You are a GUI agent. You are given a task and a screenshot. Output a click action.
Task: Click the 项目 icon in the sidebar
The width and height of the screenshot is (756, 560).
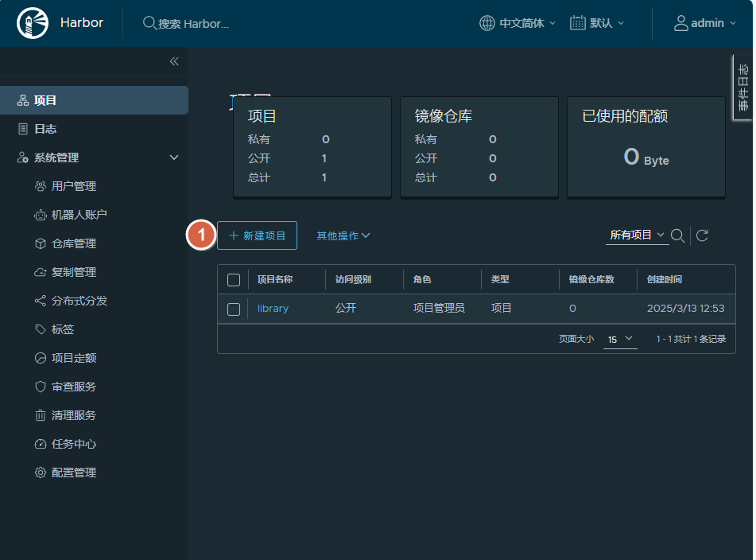[23, 100]
